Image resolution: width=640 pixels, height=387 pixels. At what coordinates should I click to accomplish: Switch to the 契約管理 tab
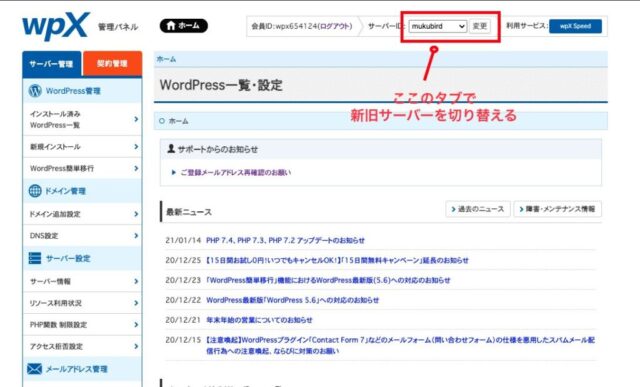point(112,63)
